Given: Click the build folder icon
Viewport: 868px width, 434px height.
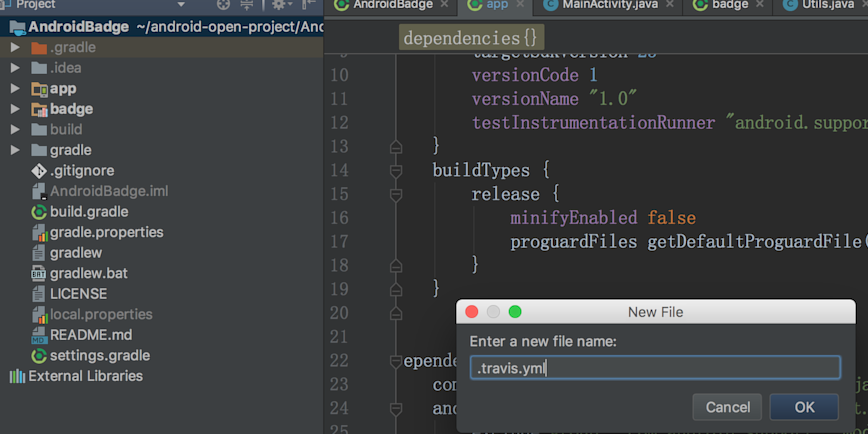Looking at the screenshot, I should [x=39, y=130].
